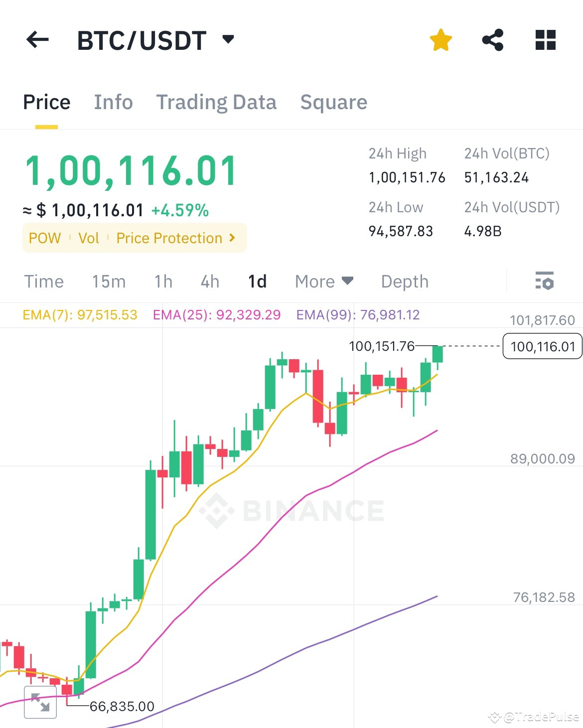Open the Time interval dropdown
The height and width of the screenshot is (728, 583).
tap(44, 282)
